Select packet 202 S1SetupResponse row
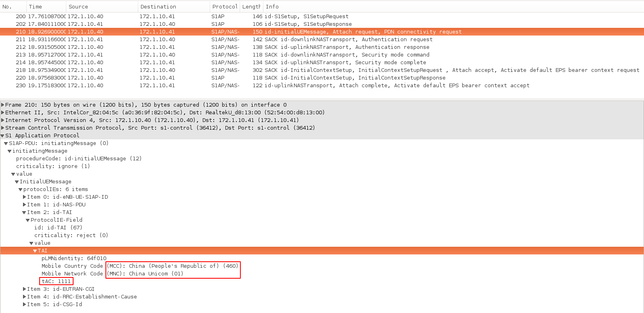The width and height of the screenshot is (644, 313). [x=322, y=24]
